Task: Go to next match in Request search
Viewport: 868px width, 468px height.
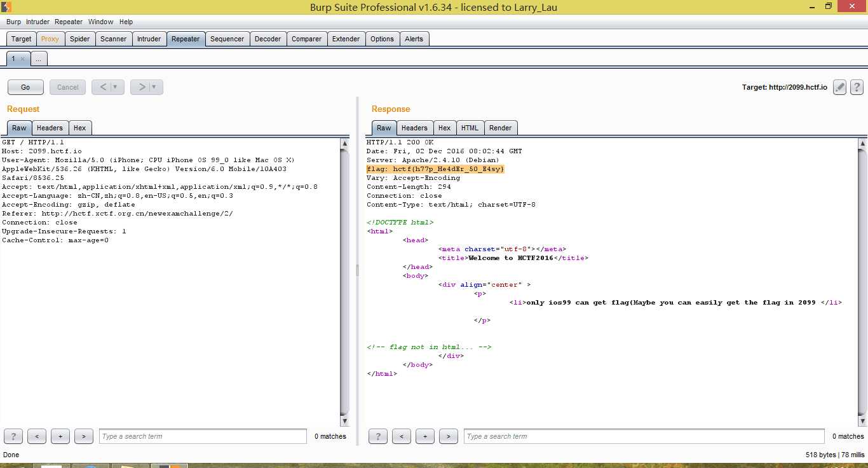Action: [x=84, y=436]
